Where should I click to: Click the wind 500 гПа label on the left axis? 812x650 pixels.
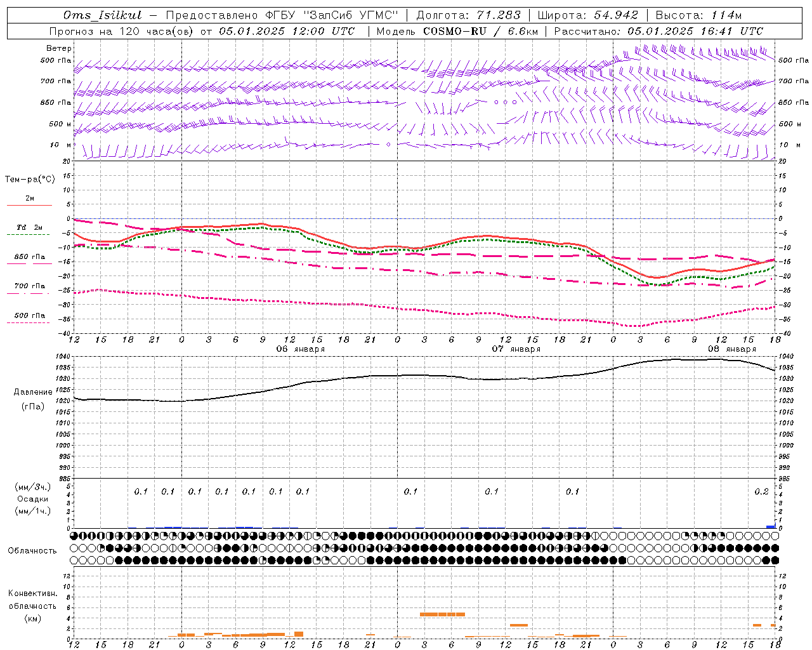tap(56, 61)
